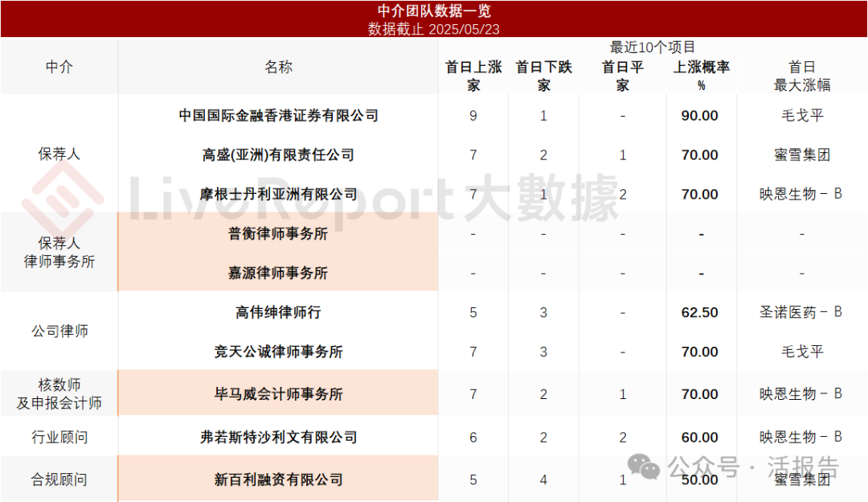This screenshot has height=502, width=868.
Task: Select the 上涨概率 % column header
Action: 700,76
